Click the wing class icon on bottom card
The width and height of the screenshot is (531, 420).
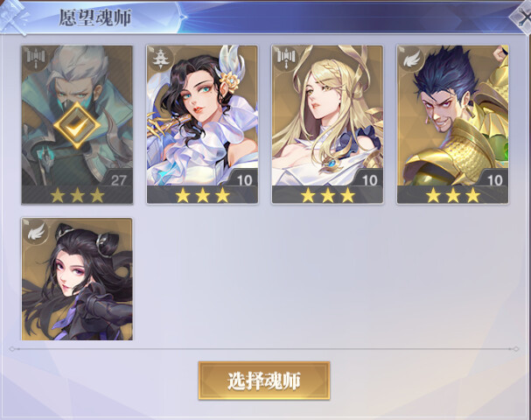pyautogui.click(x=36, y=231)
